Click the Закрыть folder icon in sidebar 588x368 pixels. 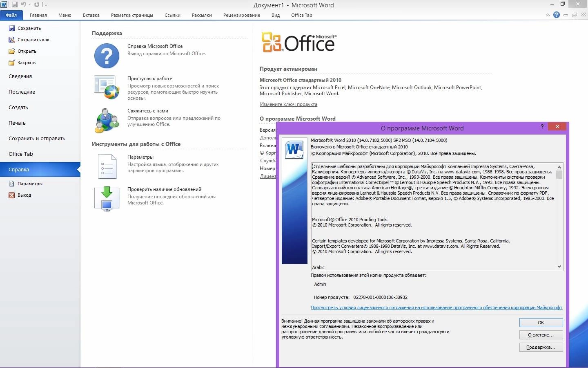coord(12,63)
